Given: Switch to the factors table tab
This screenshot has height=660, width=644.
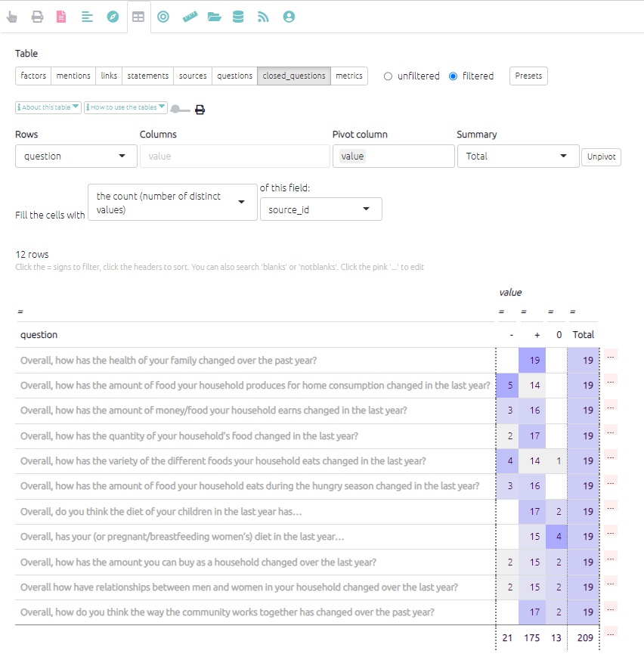Looking at the screenshot, I should (x=33, y=76).
